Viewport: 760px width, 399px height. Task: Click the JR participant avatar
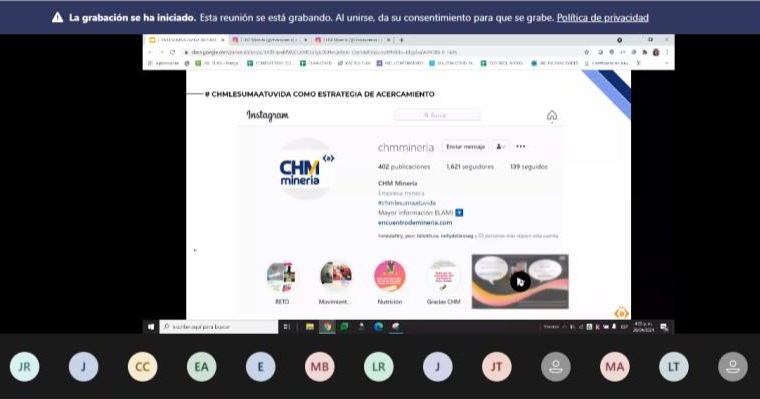point(25,367)
